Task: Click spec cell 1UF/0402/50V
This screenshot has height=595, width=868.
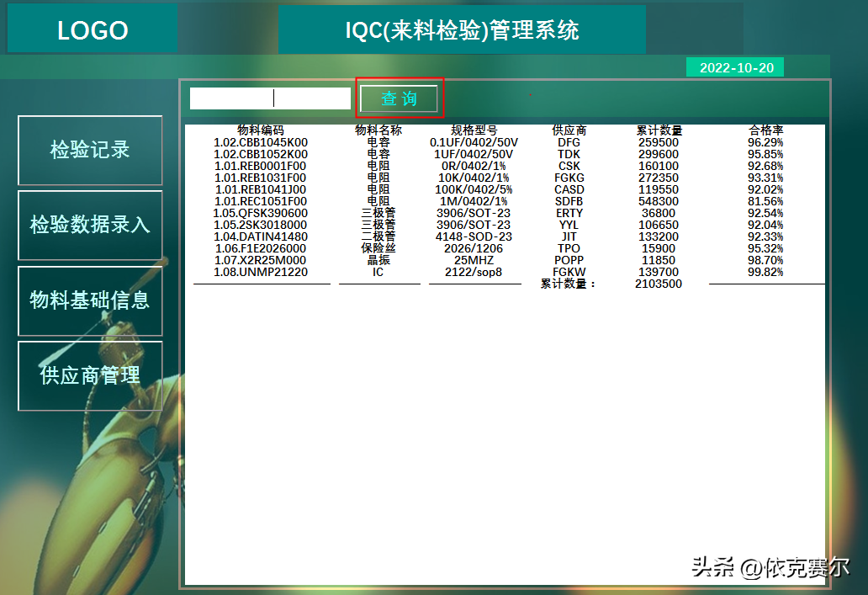Action: point(474,154)
